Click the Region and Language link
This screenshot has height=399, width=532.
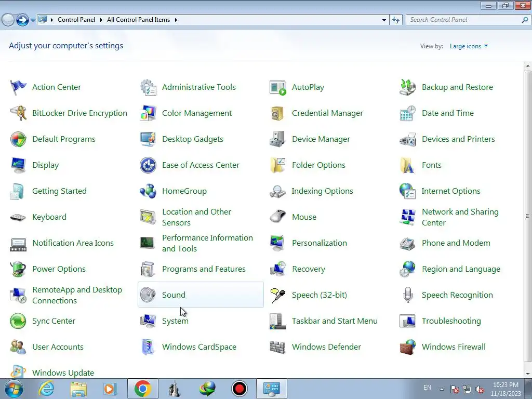point(461,269)
